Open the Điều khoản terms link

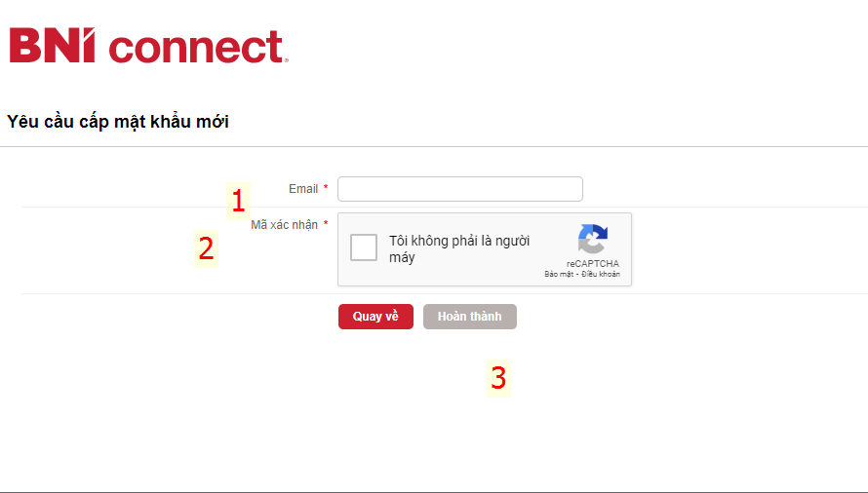click(x=601, y=274)
